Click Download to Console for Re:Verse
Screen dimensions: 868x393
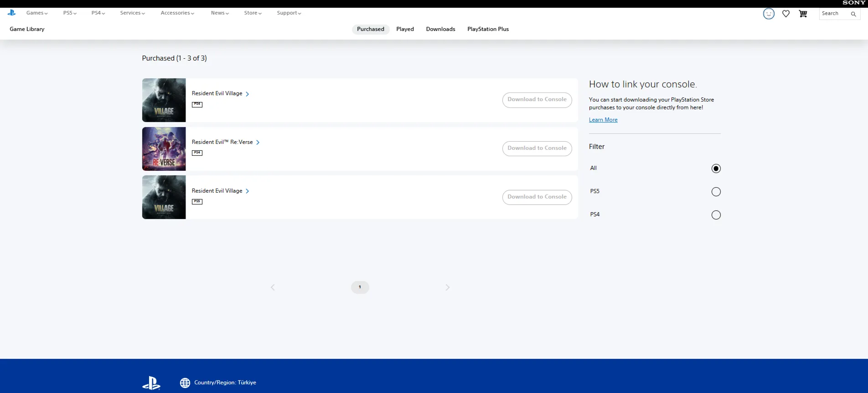click(x=537, y=148)
